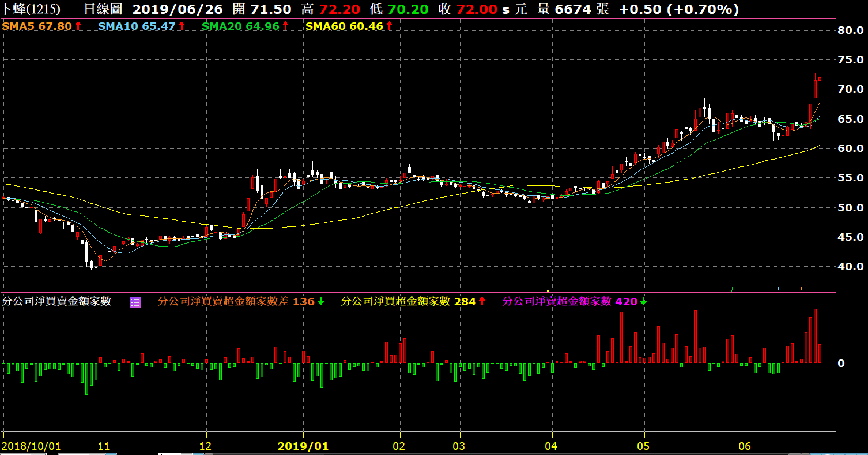Click the 55.0 price axis label
This screenshot has width=868, height=455.
[x=851, y=178]
